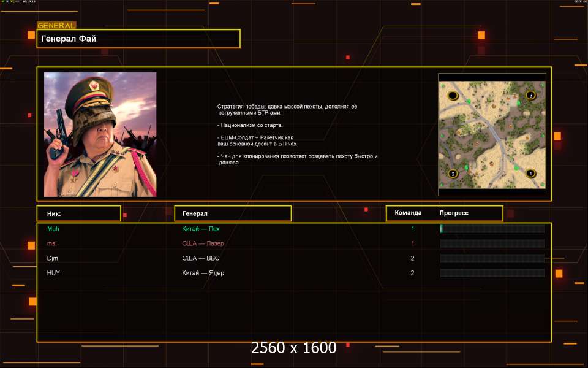Select player Muh in the list
This screenshot has height=368, width=588.
point(53,229)
